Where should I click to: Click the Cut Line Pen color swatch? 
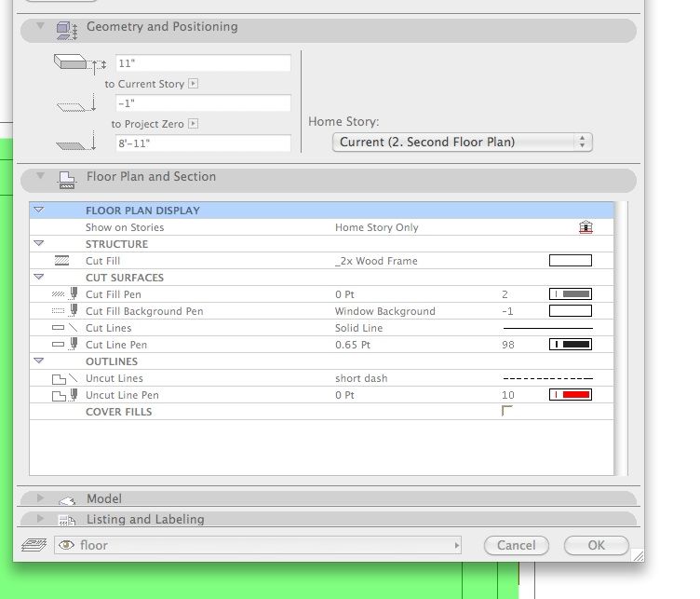coord(571,345)
